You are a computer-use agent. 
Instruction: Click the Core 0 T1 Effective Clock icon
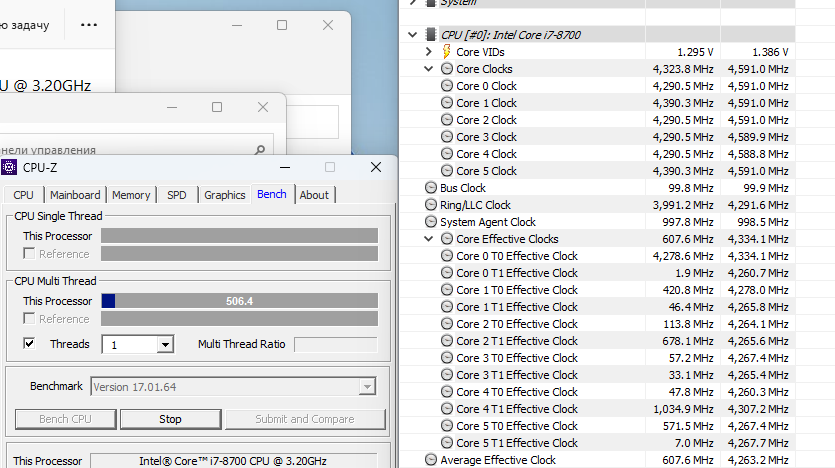point(447,273)
